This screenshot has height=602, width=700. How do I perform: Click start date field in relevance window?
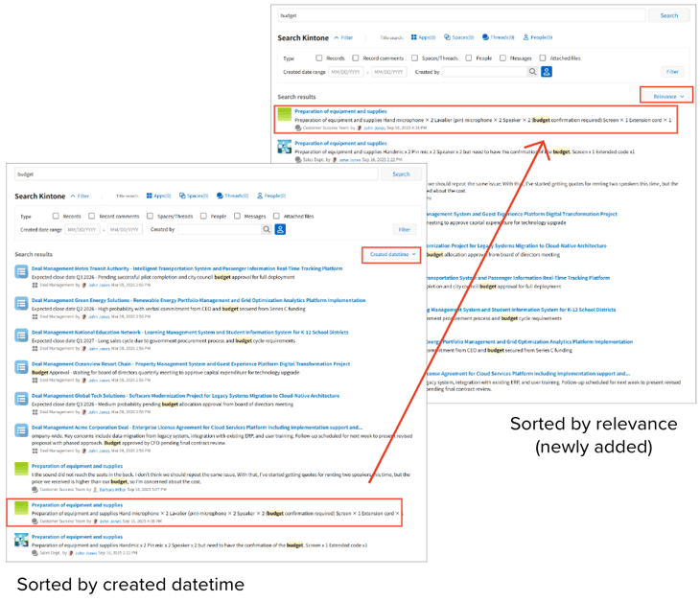[346, 71]
